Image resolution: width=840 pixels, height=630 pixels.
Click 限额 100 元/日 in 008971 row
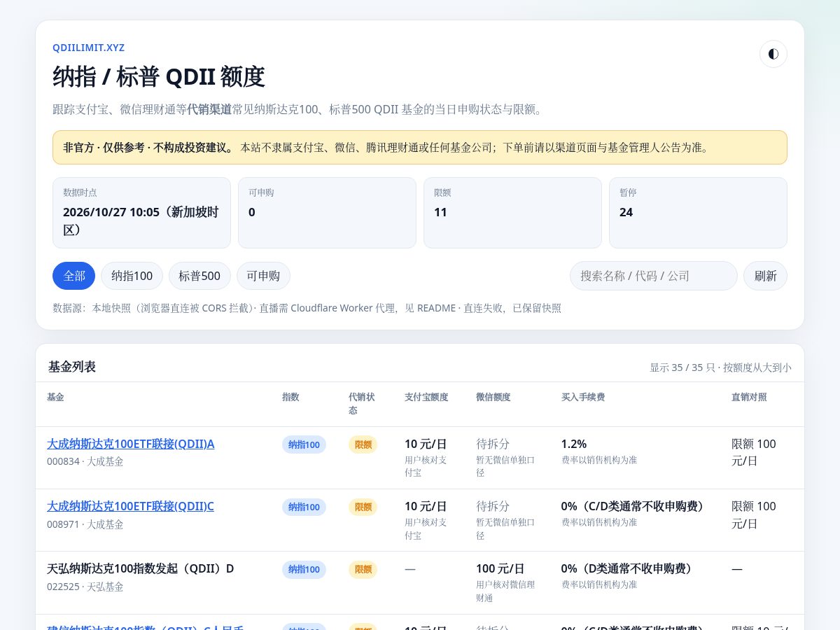[754, 514]
